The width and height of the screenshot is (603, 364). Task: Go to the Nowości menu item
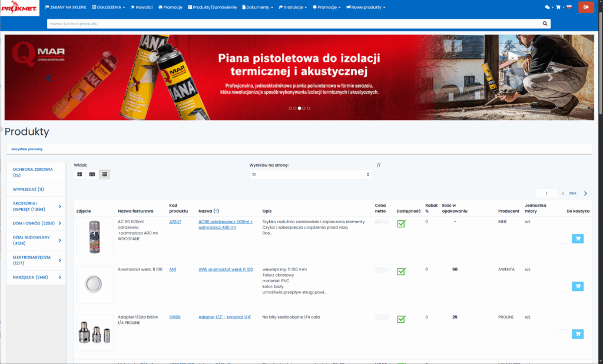click(x=141, y=7)
